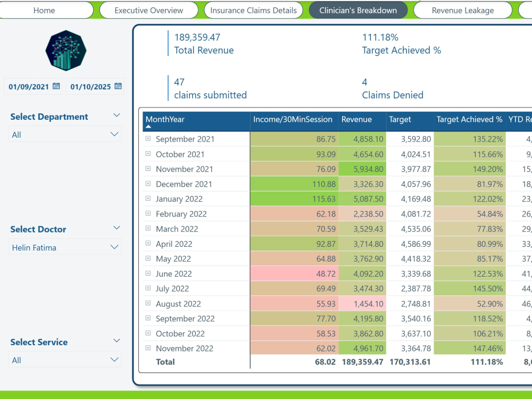The image size is (532, 399).
Task: Open the start date calendar picker icon
Action: 56,86
